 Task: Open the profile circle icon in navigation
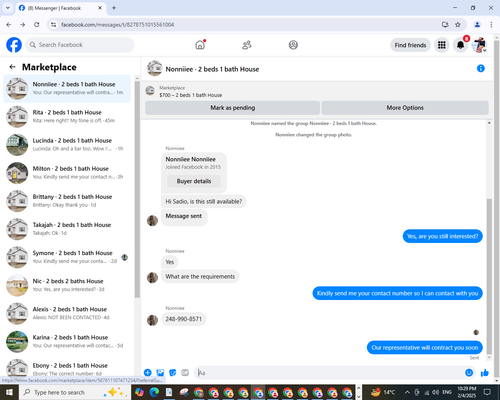click(x=293, y=45)
